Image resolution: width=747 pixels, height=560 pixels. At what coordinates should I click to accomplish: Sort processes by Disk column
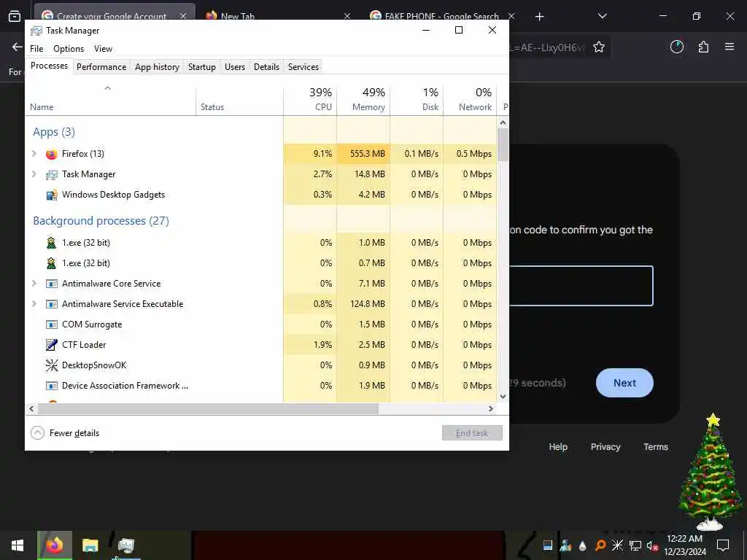click(x=417, y=99)
